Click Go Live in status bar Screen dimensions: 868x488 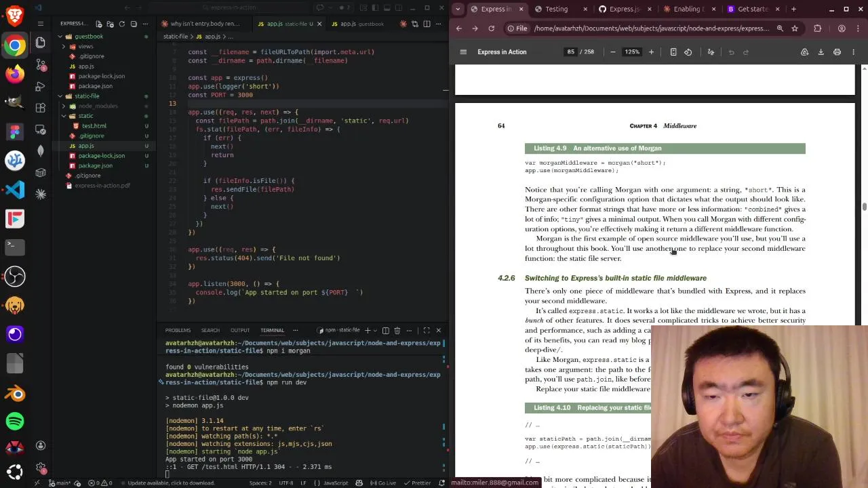384,483
